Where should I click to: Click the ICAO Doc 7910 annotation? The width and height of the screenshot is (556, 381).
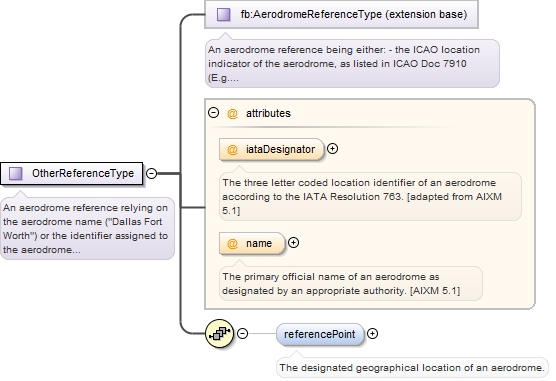[352, 64]
